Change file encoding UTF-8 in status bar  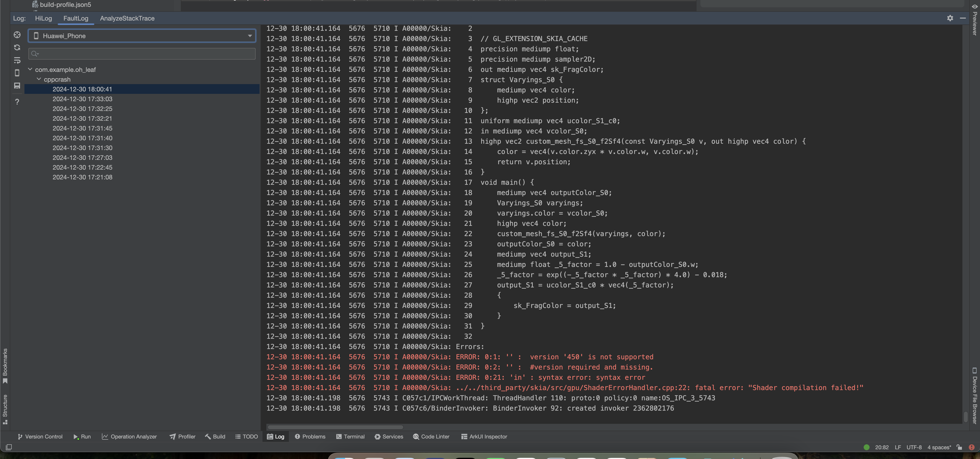(x=914, y=447)
